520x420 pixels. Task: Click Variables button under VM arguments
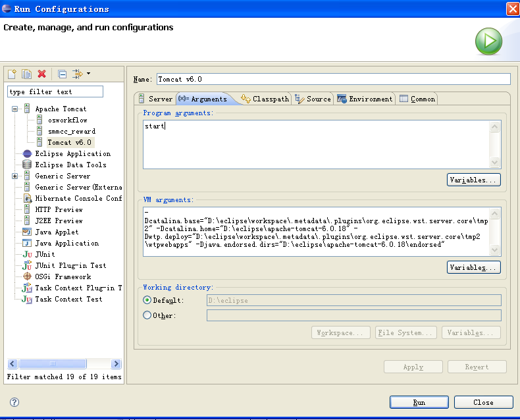473,267
